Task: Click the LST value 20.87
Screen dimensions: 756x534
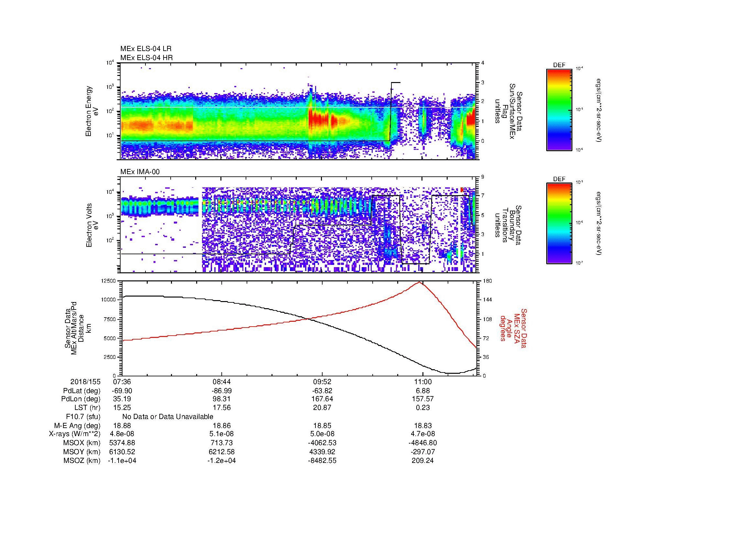Action: pyautogui.click(x=322, y=407)
